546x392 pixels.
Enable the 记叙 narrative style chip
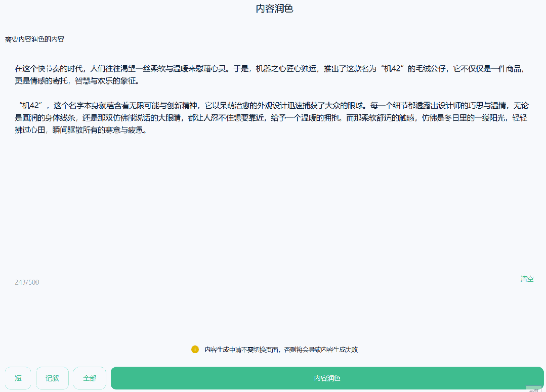click(x=52, y=377)
